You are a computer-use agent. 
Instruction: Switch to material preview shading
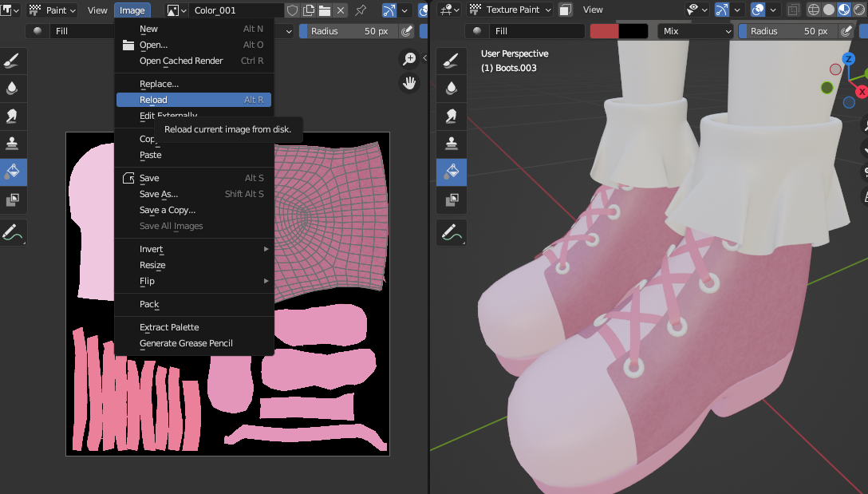click(x=843, y=10)
